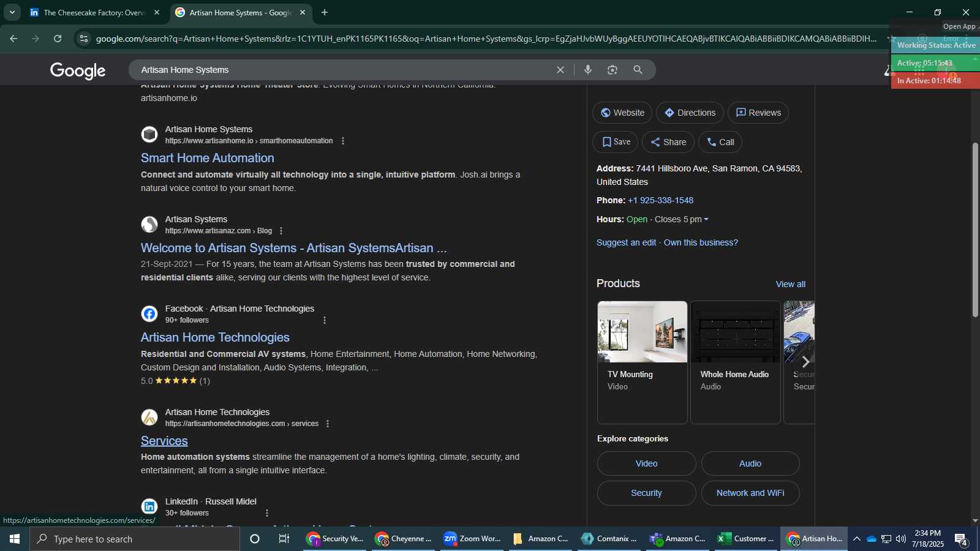Click the Website button in knowledge panel
Screen dimensions: 980x551
pos(622,113)
